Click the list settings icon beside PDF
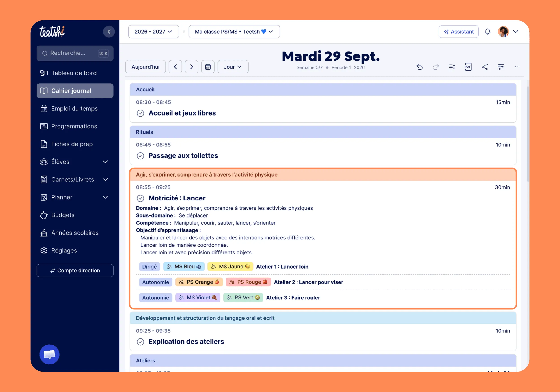Image resolution: width=560 pixels, height=392 pixels. [452, 67]
